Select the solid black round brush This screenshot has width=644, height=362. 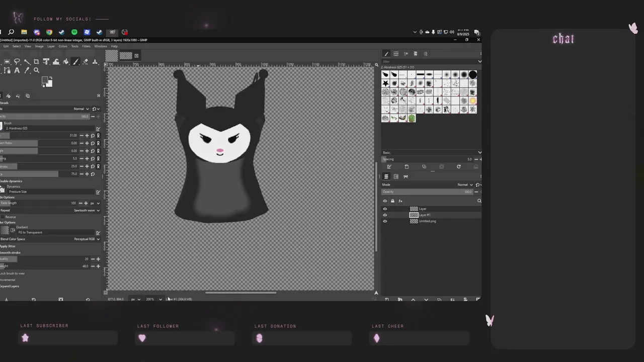[473, 74]
